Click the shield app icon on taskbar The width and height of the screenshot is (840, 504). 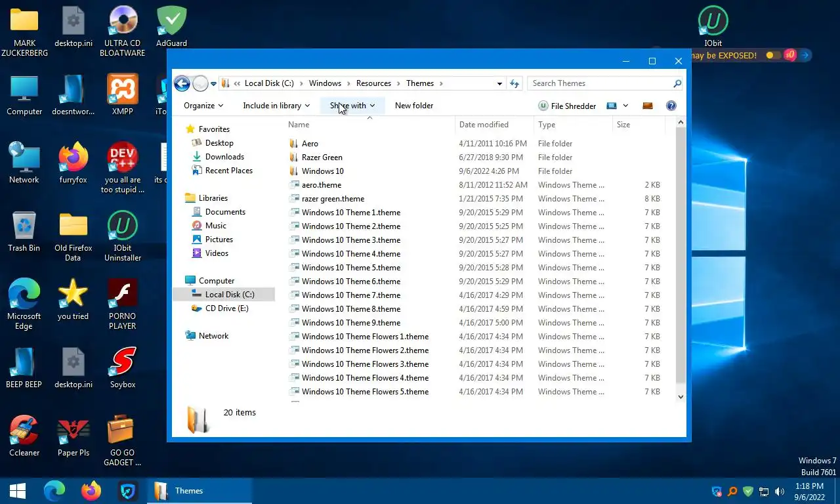point(128,491)
